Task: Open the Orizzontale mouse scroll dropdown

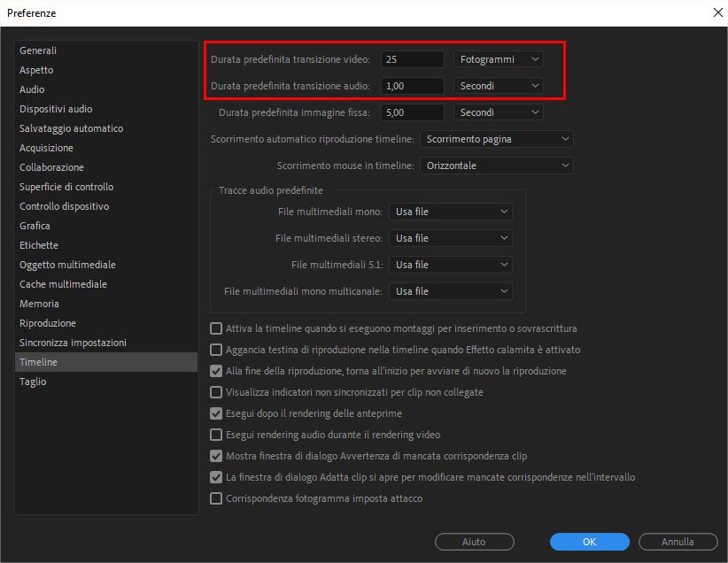Action: (496, 166)
